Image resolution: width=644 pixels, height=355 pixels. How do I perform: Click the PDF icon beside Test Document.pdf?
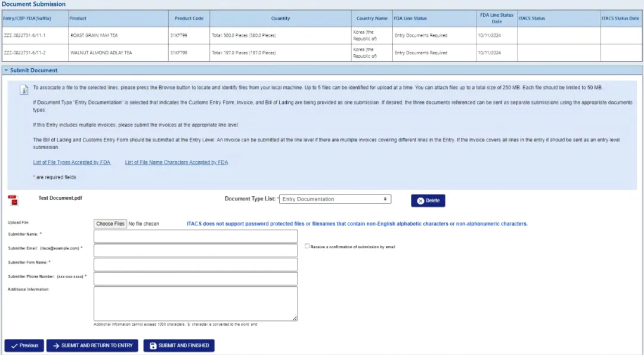[x=13, y=200]
